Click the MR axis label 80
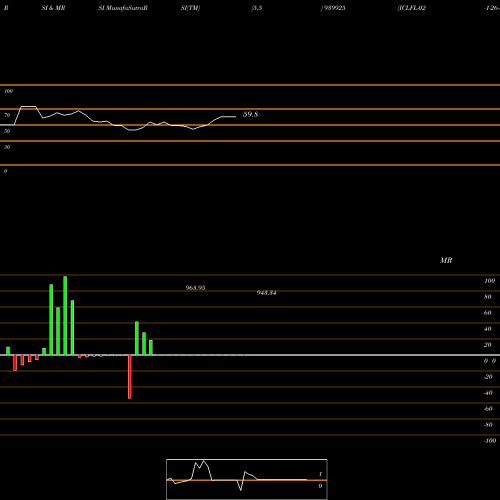 488,297
